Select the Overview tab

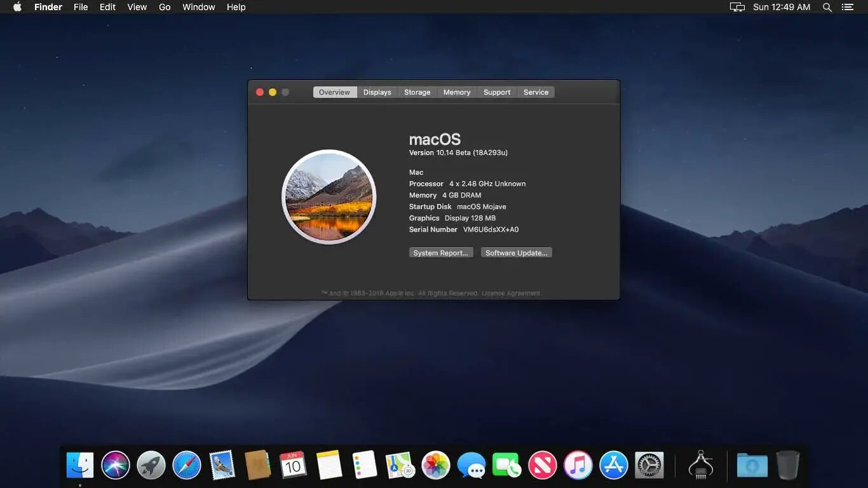[x=335, y=92]
